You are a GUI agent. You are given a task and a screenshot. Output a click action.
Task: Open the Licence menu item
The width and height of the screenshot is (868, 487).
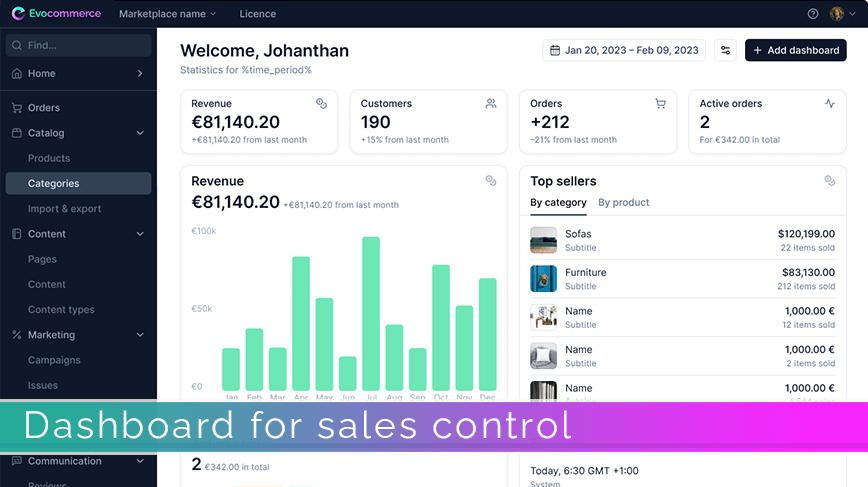pos(257,14)
